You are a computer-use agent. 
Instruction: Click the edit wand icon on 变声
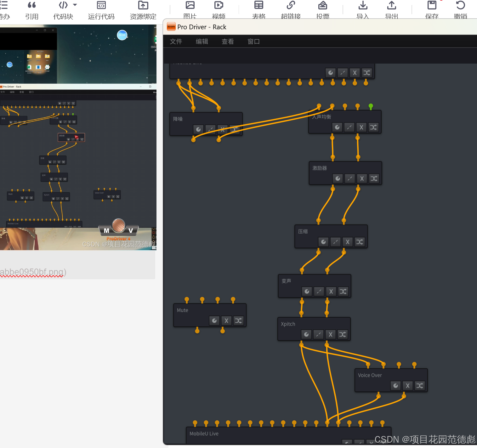coord(319,292)
